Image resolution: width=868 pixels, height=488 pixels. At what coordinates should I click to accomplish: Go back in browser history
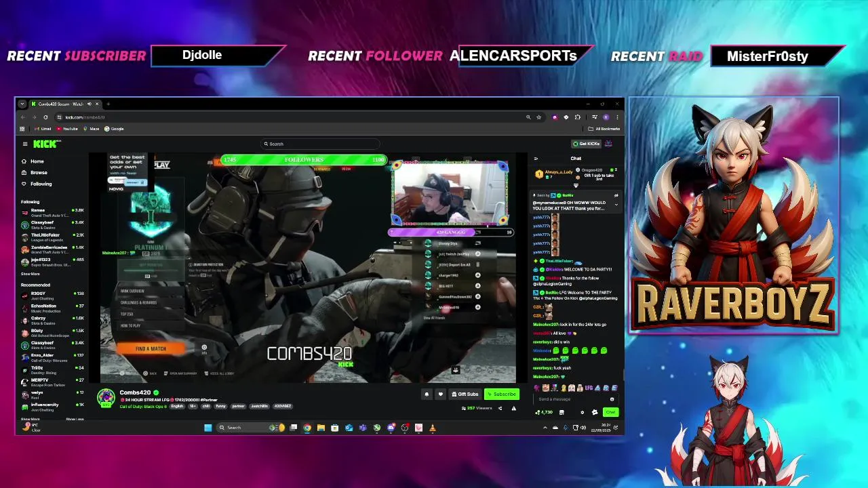(22, 117)
